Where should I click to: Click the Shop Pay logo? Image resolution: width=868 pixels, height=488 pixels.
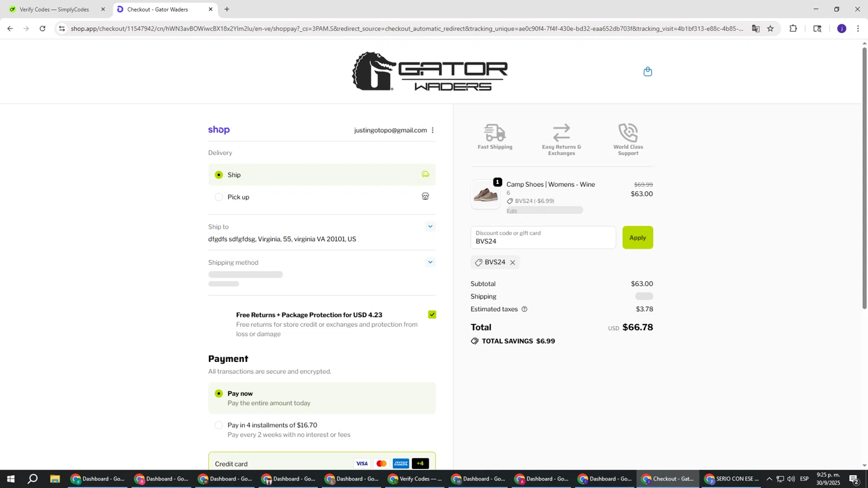pos(219,130)
